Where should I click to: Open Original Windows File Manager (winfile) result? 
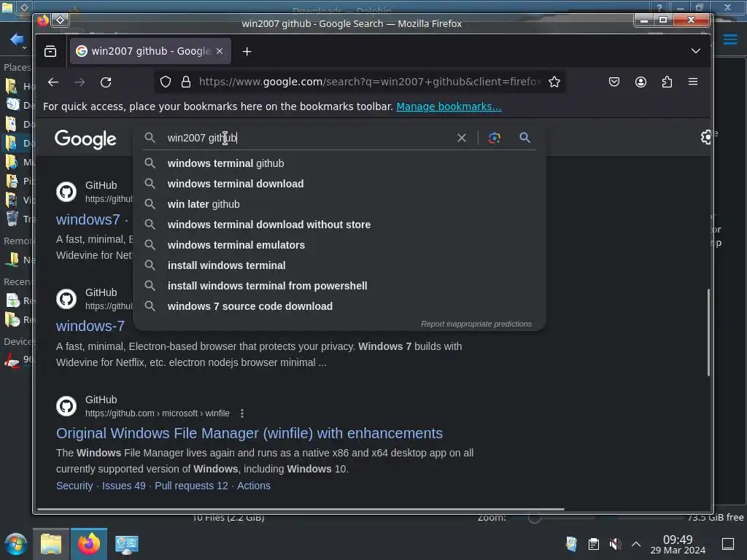pyautogui.click(x=249, y=433)
